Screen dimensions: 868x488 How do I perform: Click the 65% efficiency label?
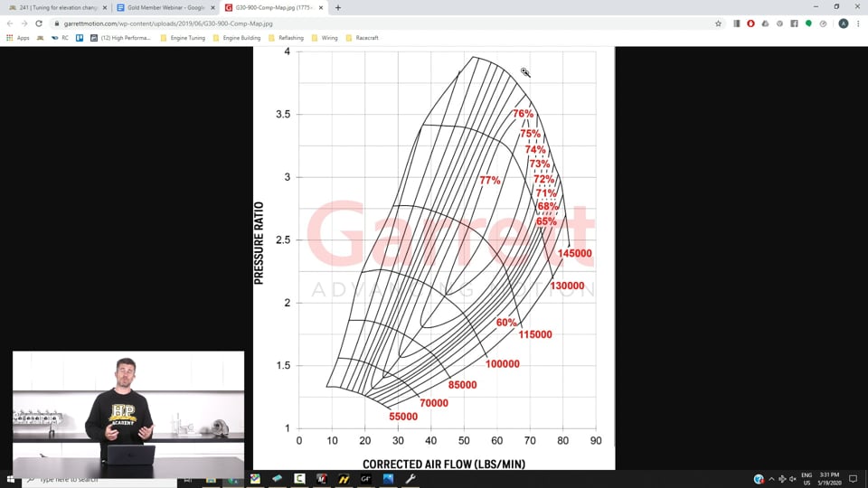(x=546, y=221)
